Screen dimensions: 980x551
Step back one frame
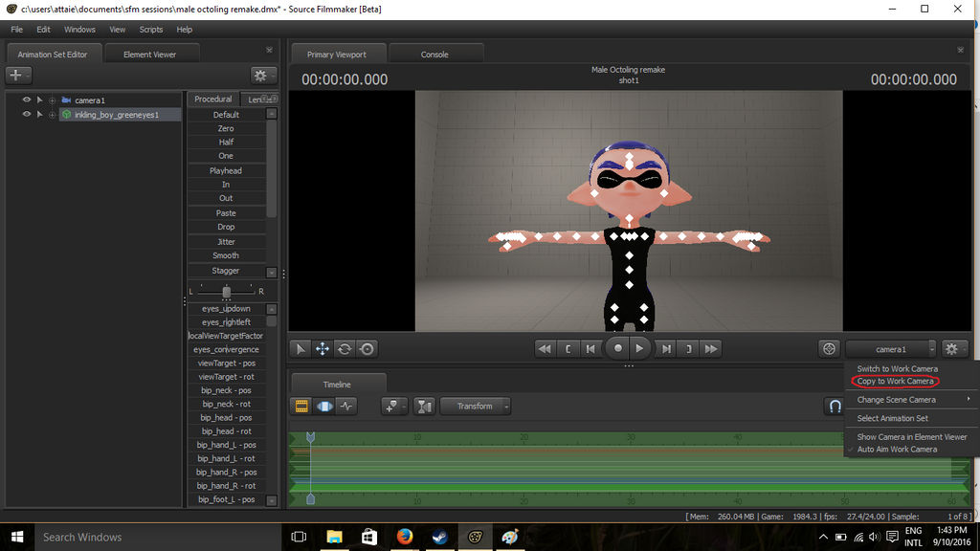click(x=590, y=349)
